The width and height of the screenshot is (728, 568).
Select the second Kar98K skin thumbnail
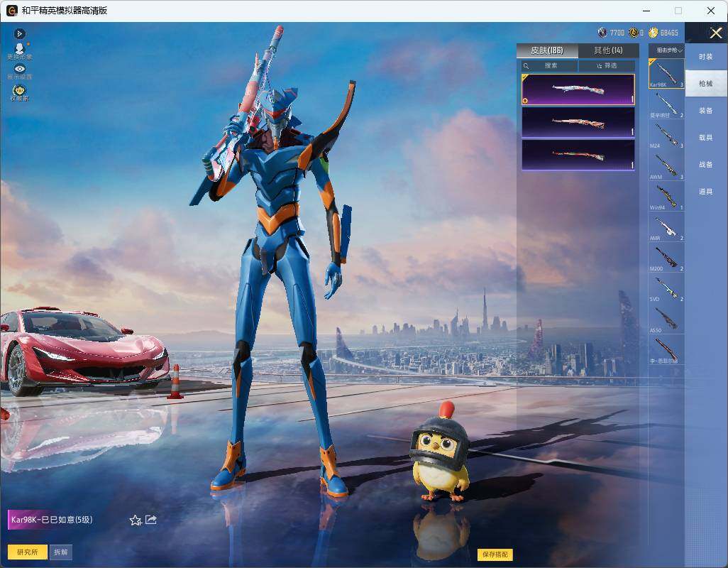578,123
